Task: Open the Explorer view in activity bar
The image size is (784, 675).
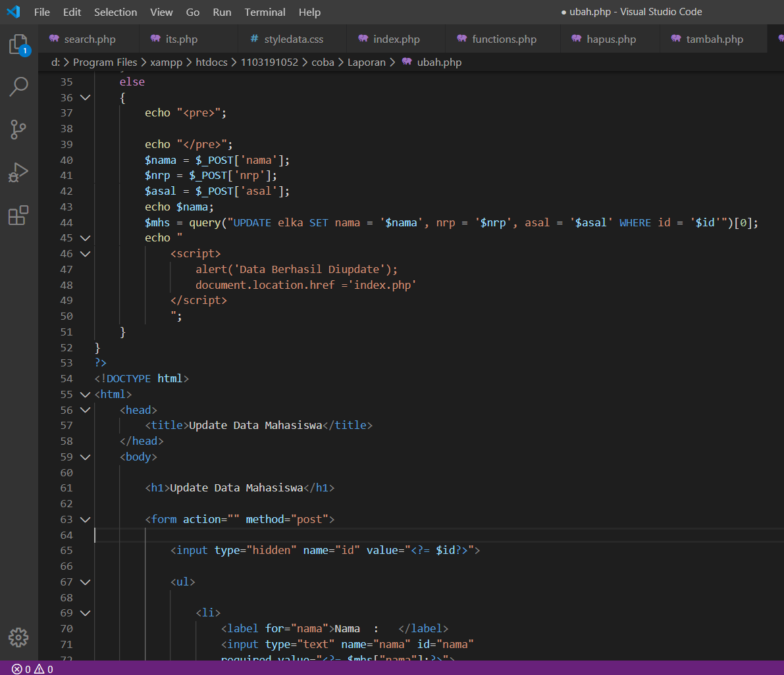Action: click(19, 45)
